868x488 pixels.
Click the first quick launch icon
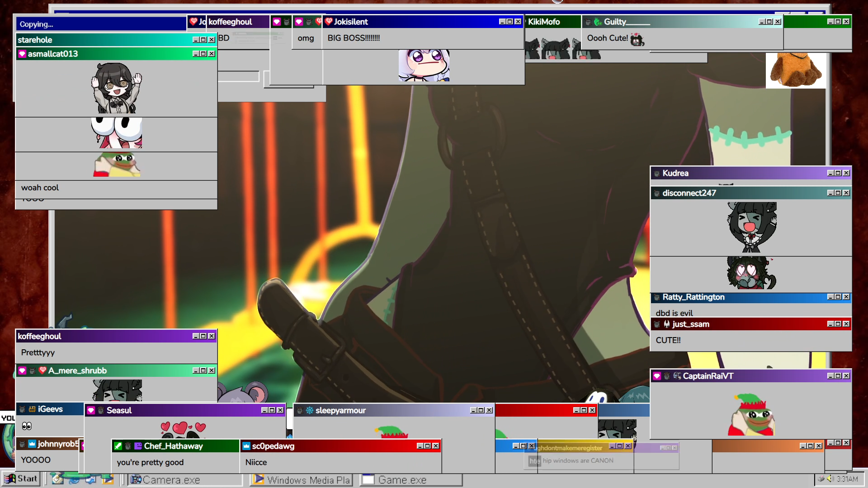click(x=57, y=479)
